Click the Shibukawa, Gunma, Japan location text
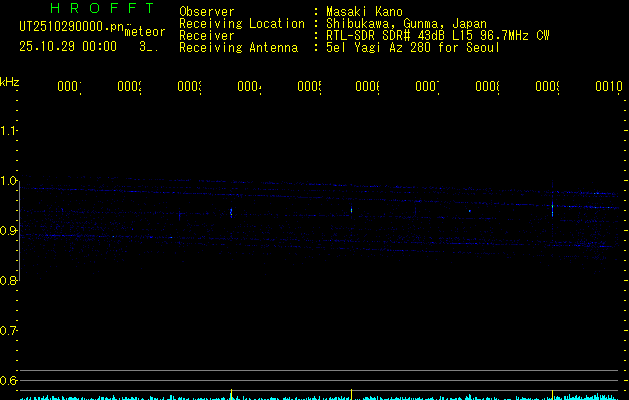 (x=406, y=24)
